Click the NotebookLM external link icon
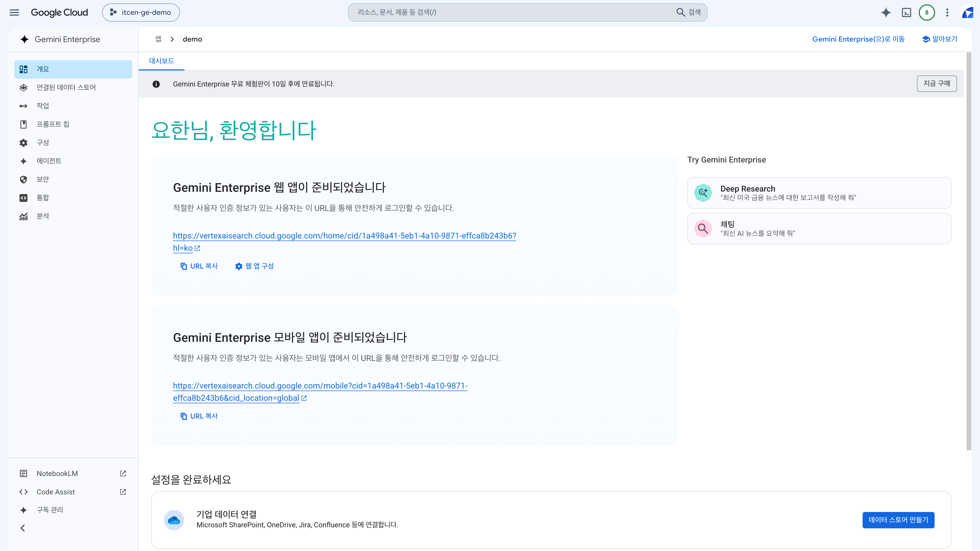The image size is (980, 551). pyautogui.click(x=123, y=473)
